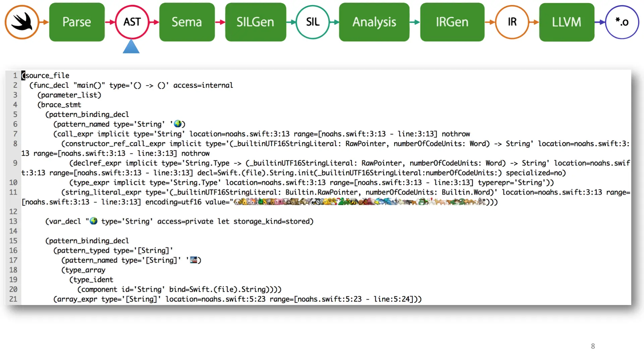Click the green Parse stage box
Viewport: 644px width, 362px height.
pos(77,22)
